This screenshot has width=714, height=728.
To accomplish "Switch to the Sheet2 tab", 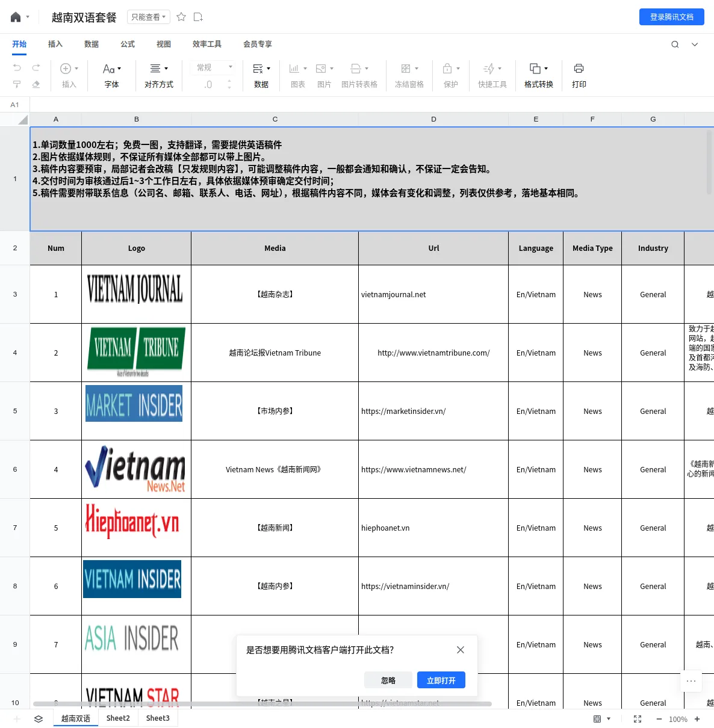I will 118,718.
